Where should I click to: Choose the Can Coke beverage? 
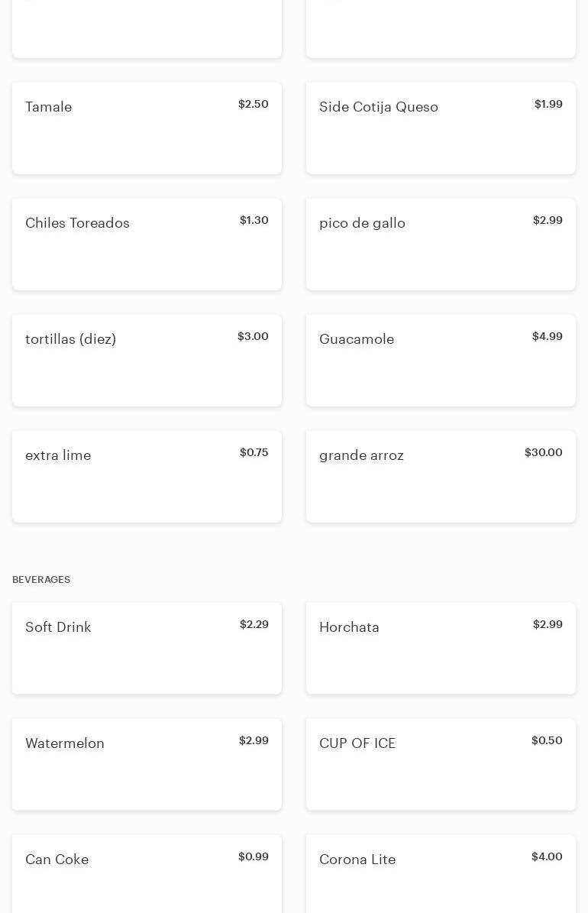click(x=147, y=874)
